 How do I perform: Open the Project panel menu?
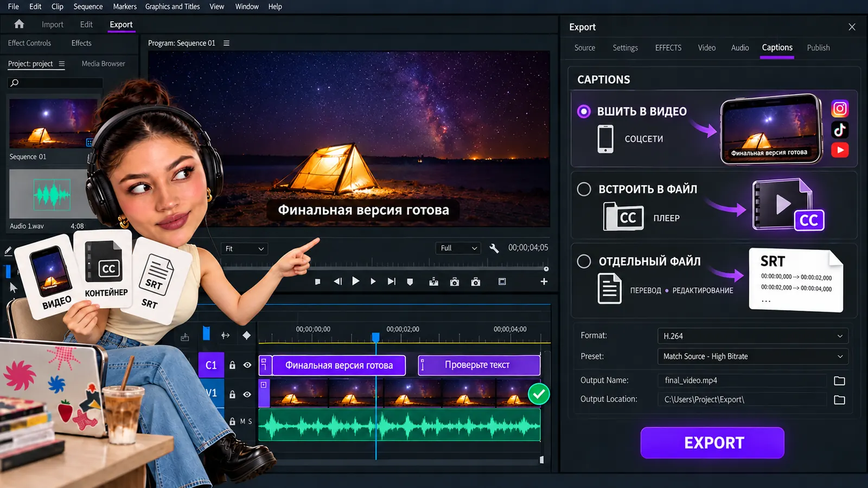click(x=62, y=63)
